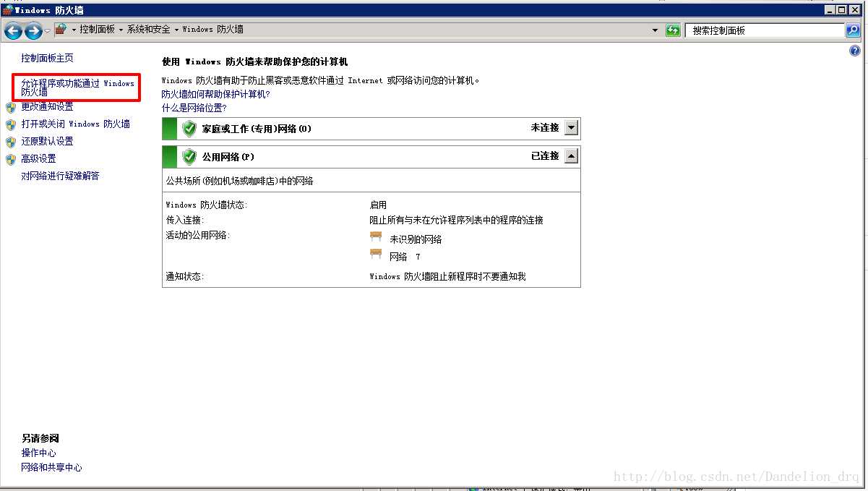Click the 公共场所(例如机场或咖啡店)中的网络 description
The image size is (868, 491).
(240, 181)
